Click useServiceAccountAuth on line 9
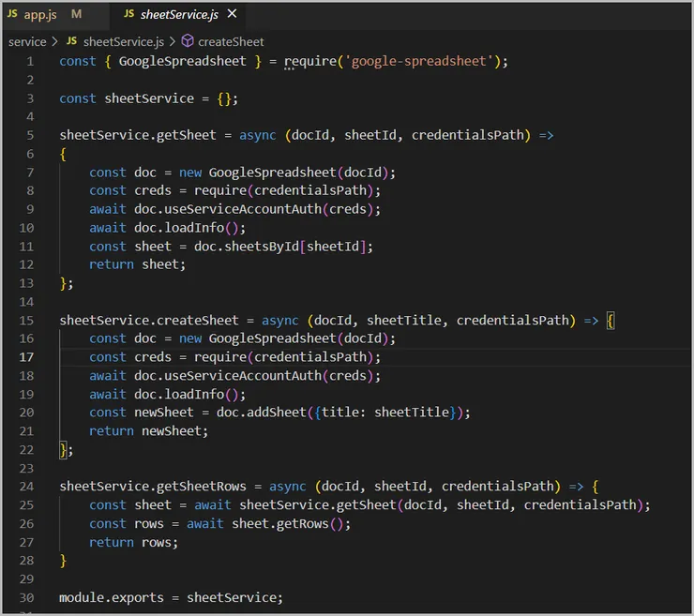Viewport: 694px width, 616px height. coord(243,209)
